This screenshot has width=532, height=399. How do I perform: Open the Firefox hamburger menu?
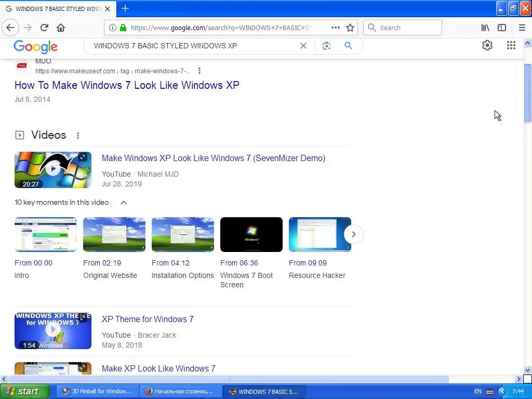[522, 28]
